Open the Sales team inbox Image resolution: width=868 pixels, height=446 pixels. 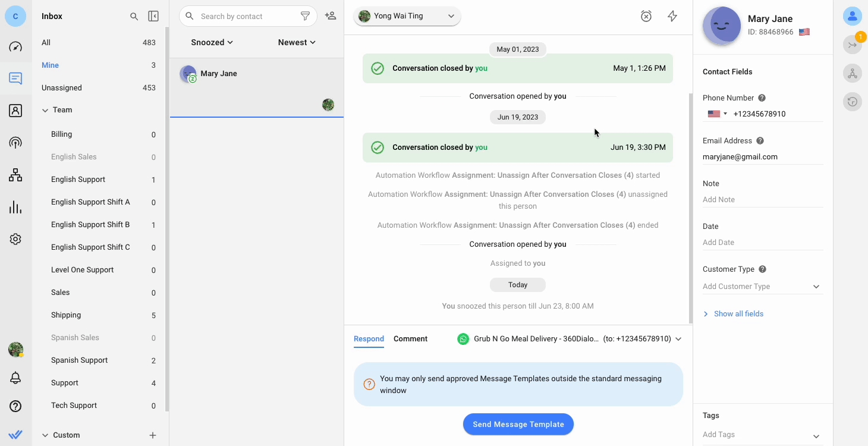[x=99, y=293]
